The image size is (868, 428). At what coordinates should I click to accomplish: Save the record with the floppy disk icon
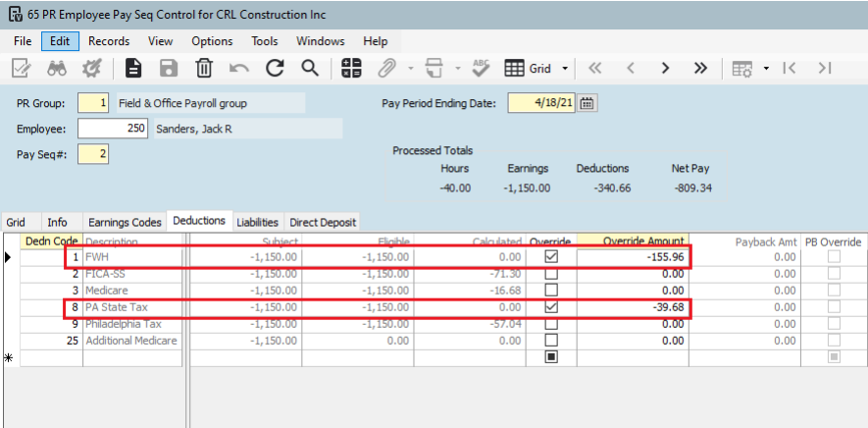click(169, 68)
